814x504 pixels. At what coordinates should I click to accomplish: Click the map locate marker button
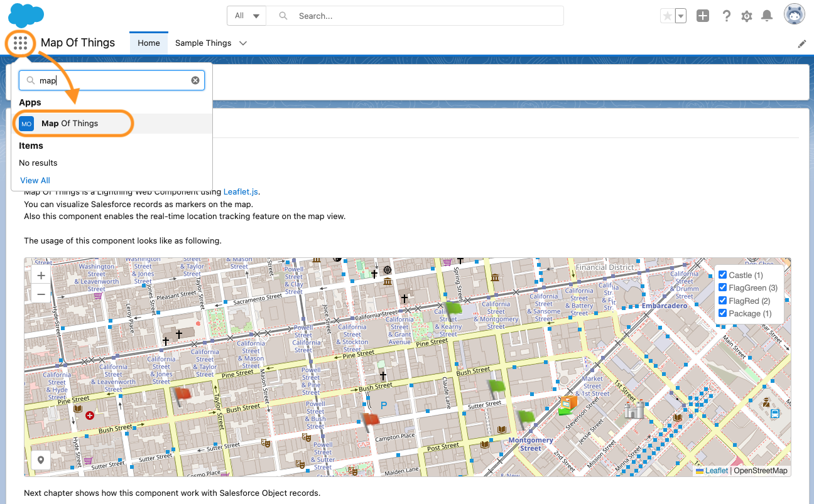tap(41, 460)
